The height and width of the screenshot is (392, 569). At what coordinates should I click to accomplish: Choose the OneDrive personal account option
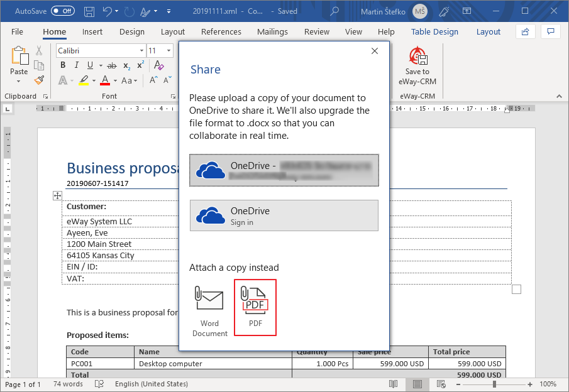[284, 170]
